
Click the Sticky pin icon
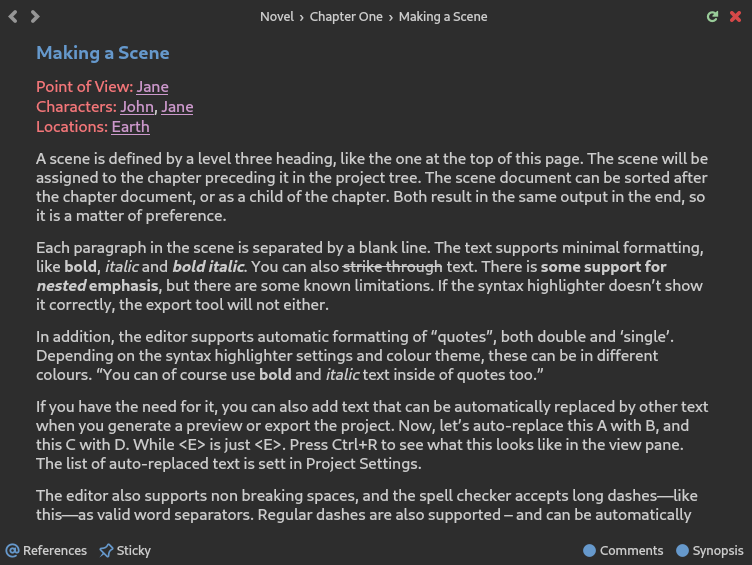point(106,550)
